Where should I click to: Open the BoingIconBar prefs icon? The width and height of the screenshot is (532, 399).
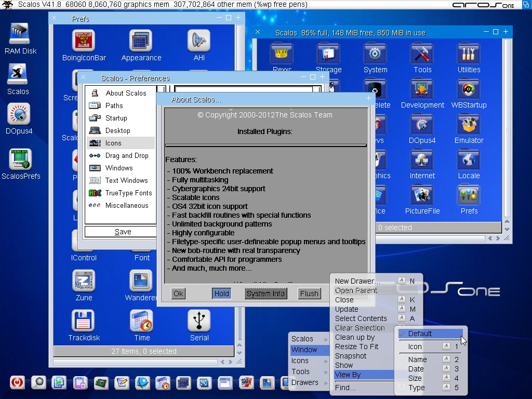point(84,41)
